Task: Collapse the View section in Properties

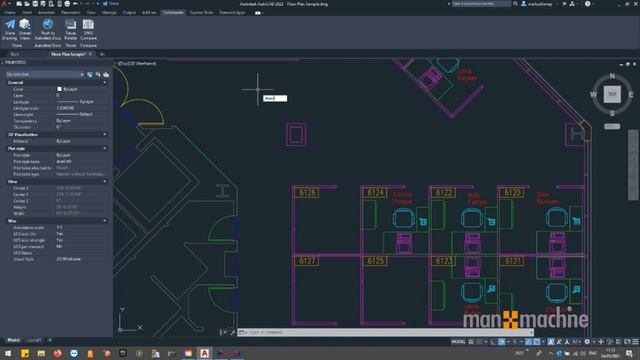Action: [105, 181]
